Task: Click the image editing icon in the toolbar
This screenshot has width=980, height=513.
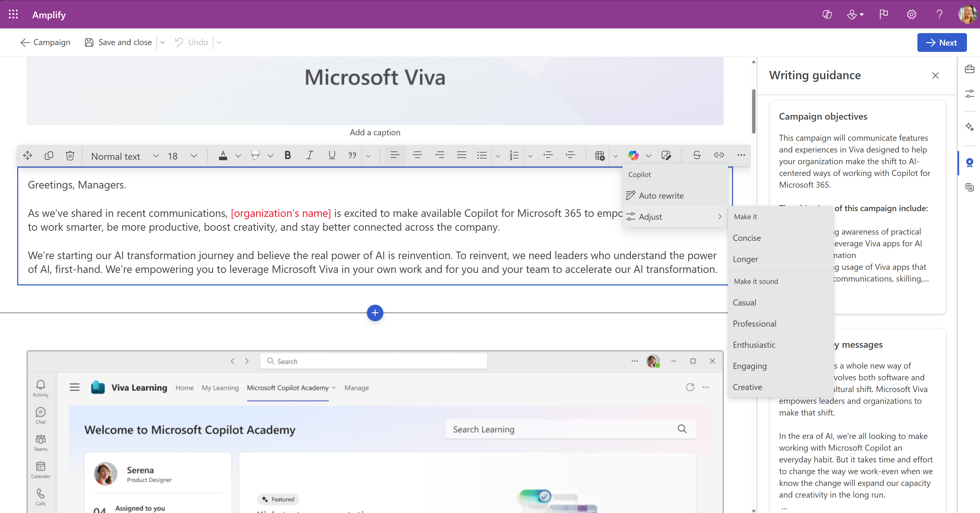Action: coord(667,155)
